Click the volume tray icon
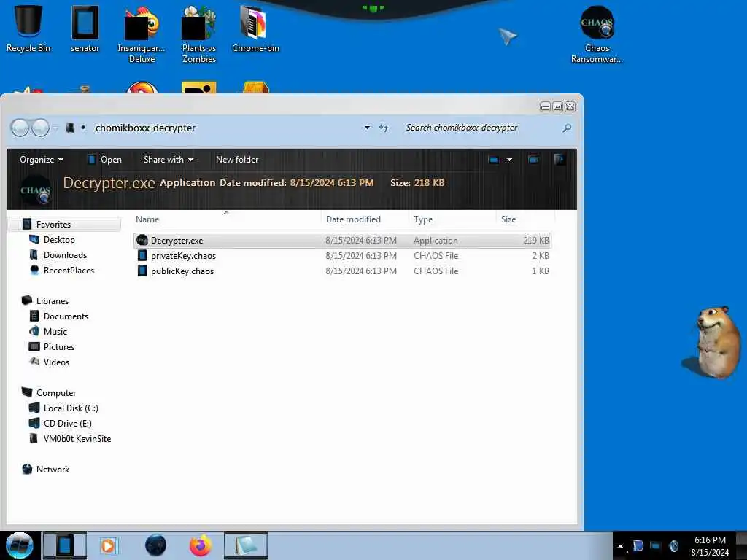The width and height of the screenshot is (747, 560). point(673,545)
